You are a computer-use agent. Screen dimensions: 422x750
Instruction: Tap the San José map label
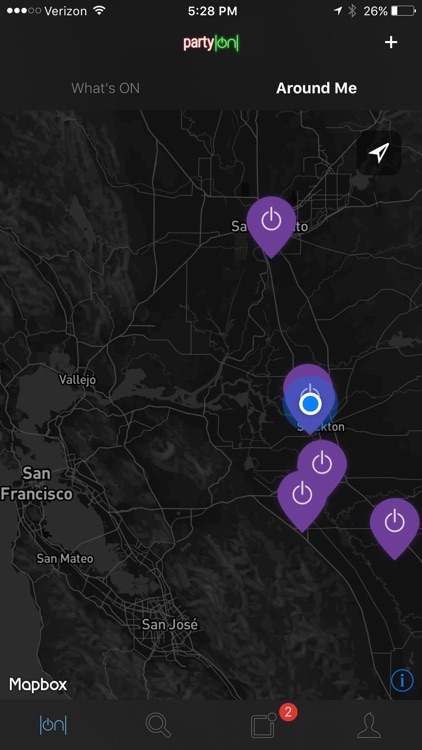(x=170, y=624)
